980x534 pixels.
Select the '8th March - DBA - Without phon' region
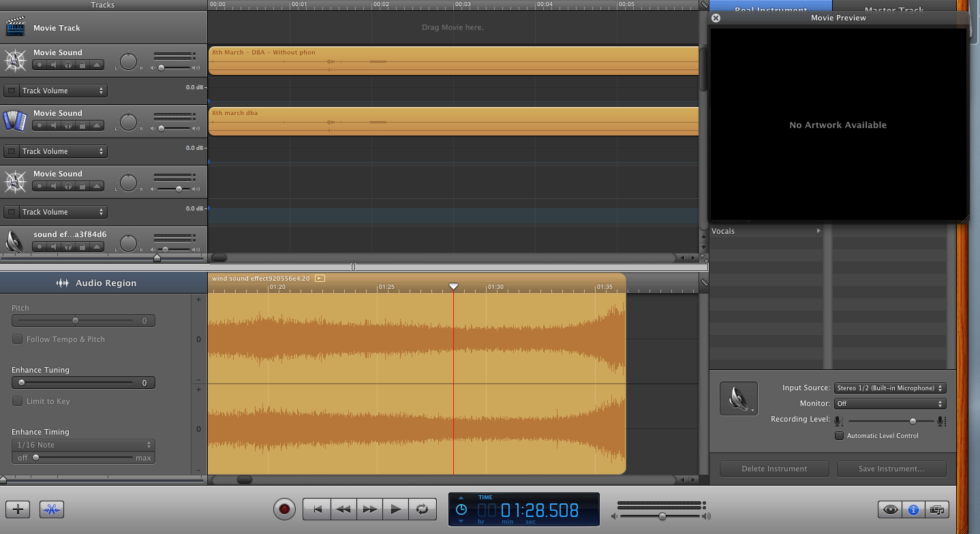454,61
